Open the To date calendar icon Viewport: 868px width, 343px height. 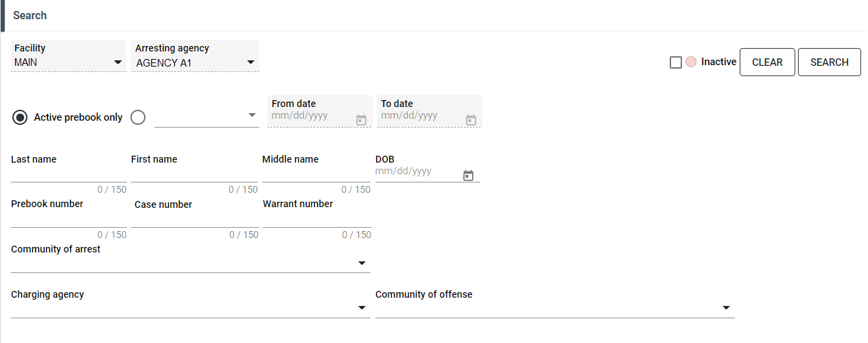[x=471, y=120]
